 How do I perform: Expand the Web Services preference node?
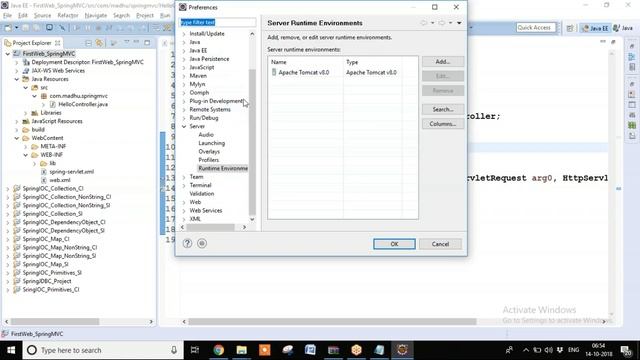tap(184, 211)
